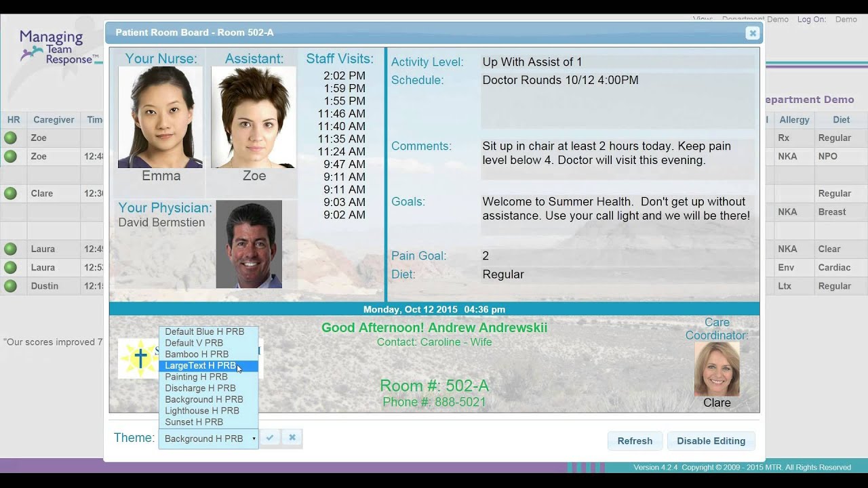Choose LargeText H PRB theme
This screenshot has width=868, height=488.
tap(208, 366)
